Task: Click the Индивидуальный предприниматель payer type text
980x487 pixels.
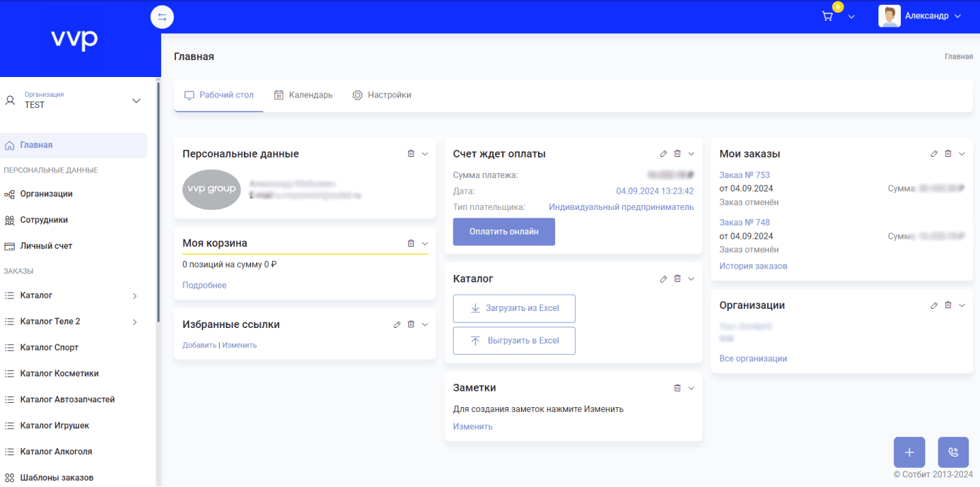Action: click(x=622, y=207)
